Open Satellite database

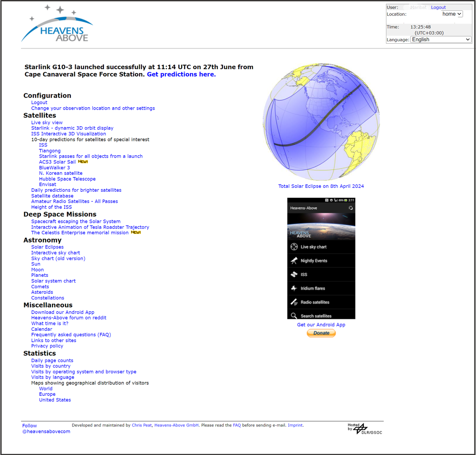coord(52,196)
